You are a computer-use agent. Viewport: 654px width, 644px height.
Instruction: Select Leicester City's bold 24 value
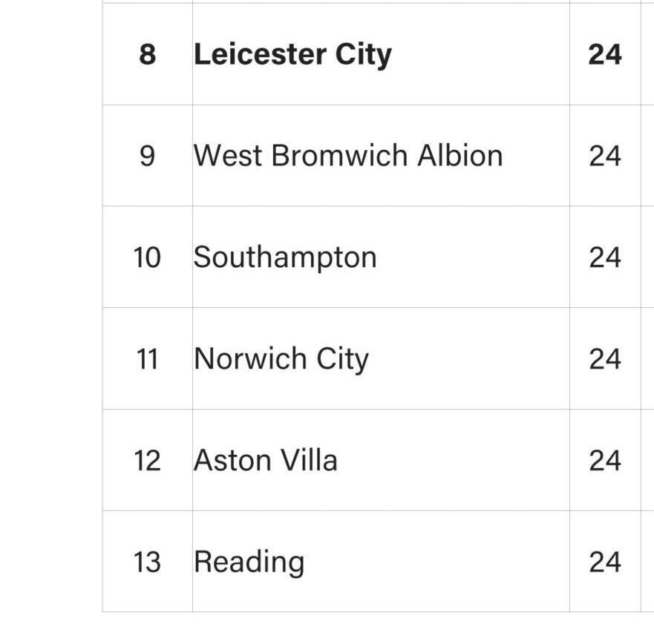(604, 54)
